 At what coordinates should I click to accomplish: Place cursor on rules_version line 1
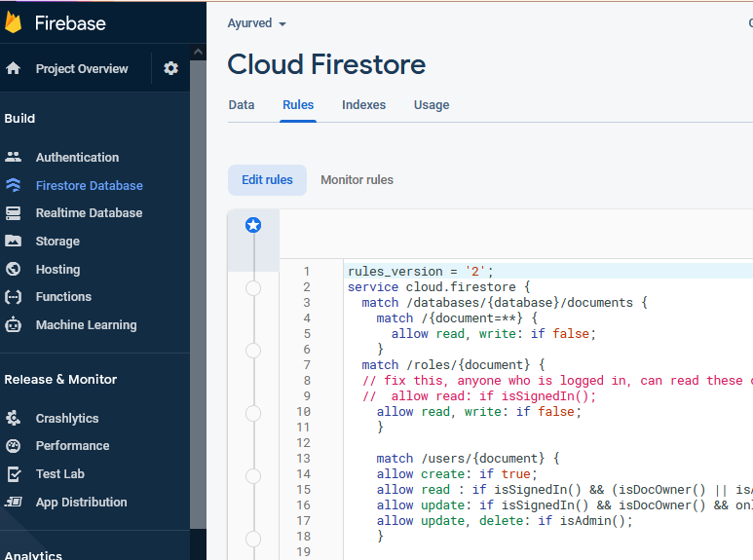click(420, 272)
